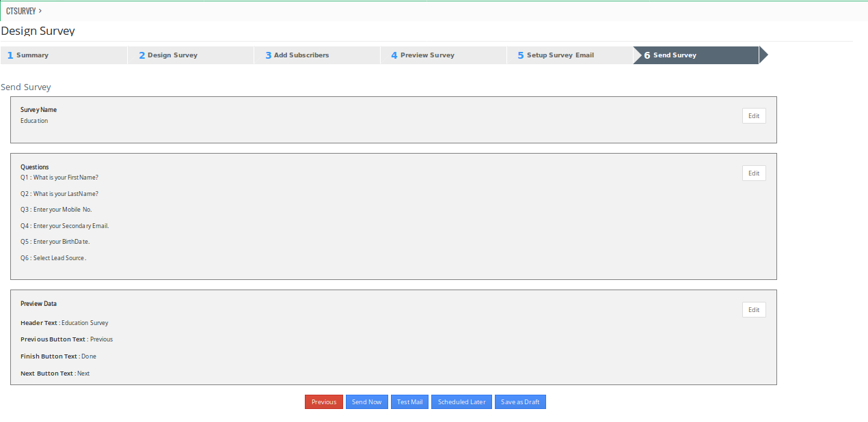Image resolution: width=868 pixels, height=422 pixels.
Task: Edit the Preview Data section
Action: coord(754,310)
